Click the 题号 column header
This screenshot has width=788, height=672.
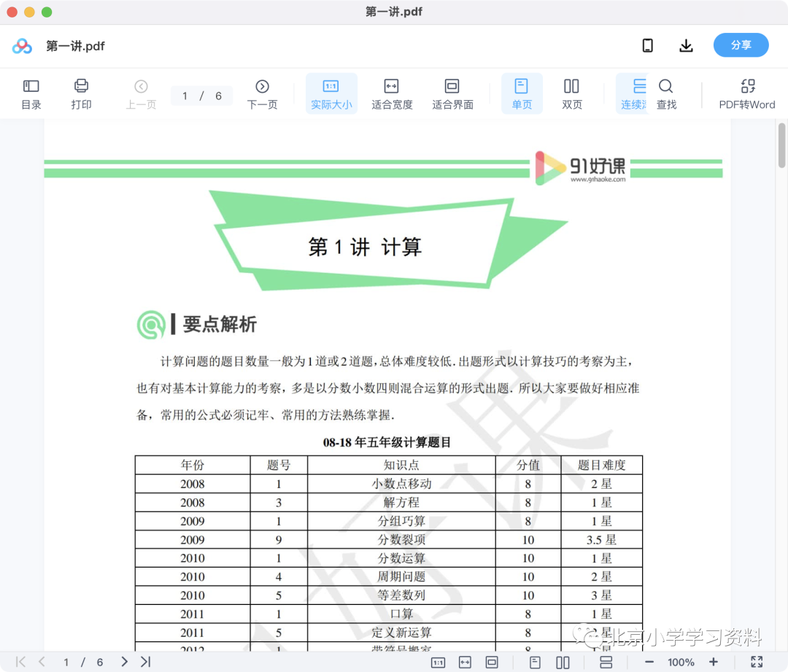pyautogui.click(x=279, y=465)
